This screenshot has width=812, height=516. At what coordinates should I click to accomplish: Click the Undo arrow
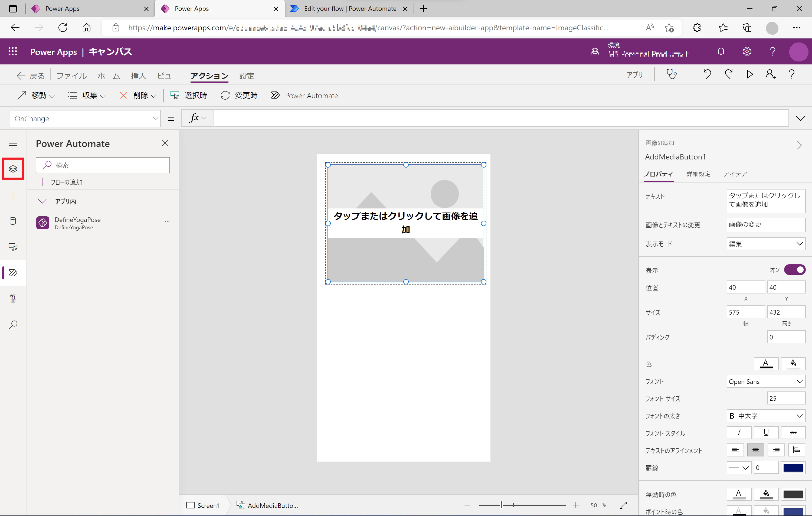[x=707, y=74]
